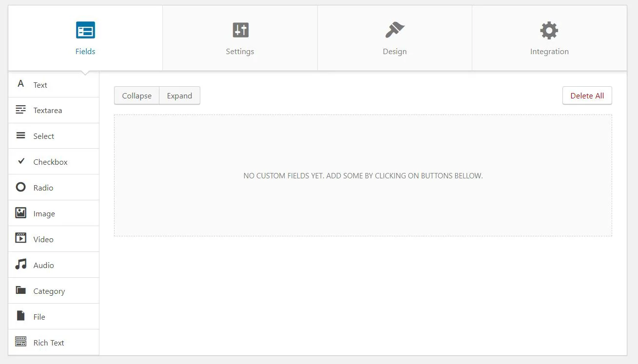This screenshot has width=638, height=364.
Task: Add a Textarea field
Action: tap(54, 110)
